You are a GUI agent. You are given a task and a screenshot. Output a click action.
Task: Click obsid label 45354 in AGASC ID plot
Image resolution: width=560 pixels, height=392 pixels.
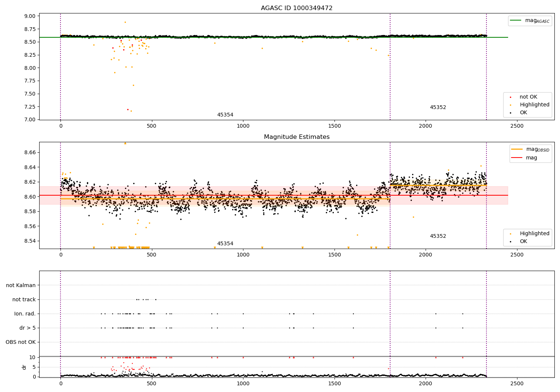pyautogui.click(x=225, y=115)
